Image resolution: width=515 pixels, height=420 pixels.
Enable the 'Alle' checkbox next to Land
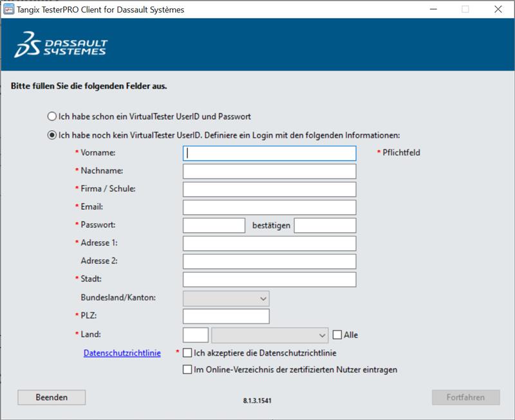point(337,334)
